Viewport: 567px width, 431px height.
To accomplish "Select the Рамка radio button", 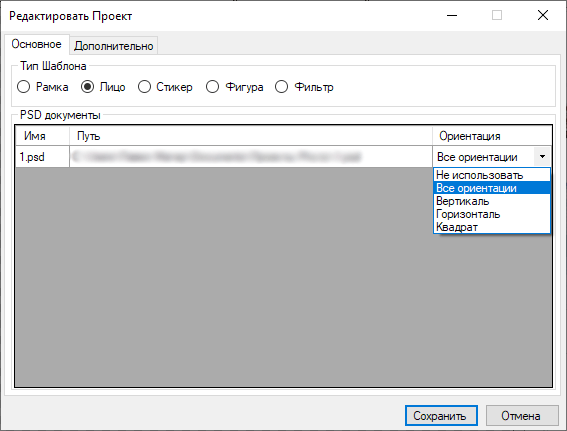I will tap(43, 87).
